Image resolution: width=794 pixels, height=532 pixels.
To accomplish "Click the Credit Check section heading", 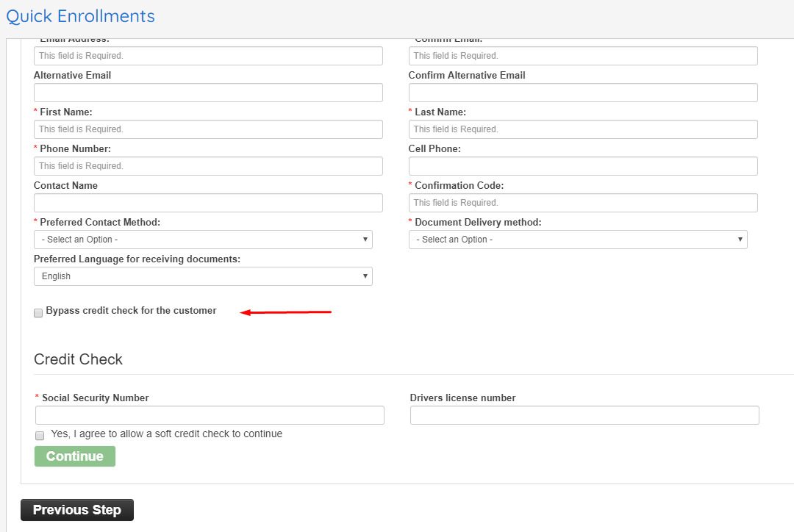I will [78, 359].
